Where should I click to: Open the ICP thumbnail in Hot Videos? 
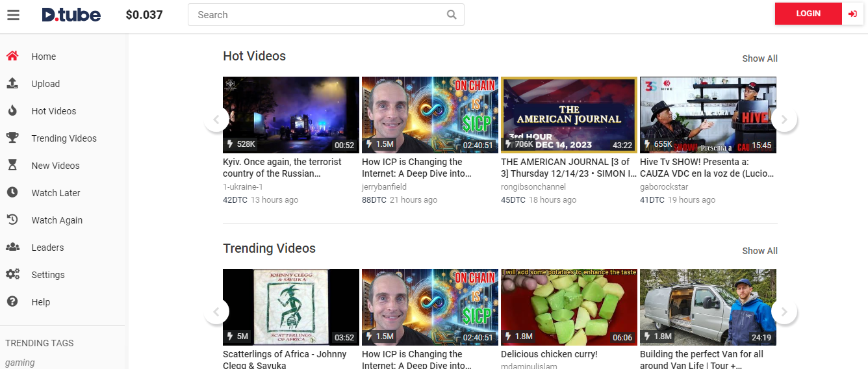click(430, 115)
